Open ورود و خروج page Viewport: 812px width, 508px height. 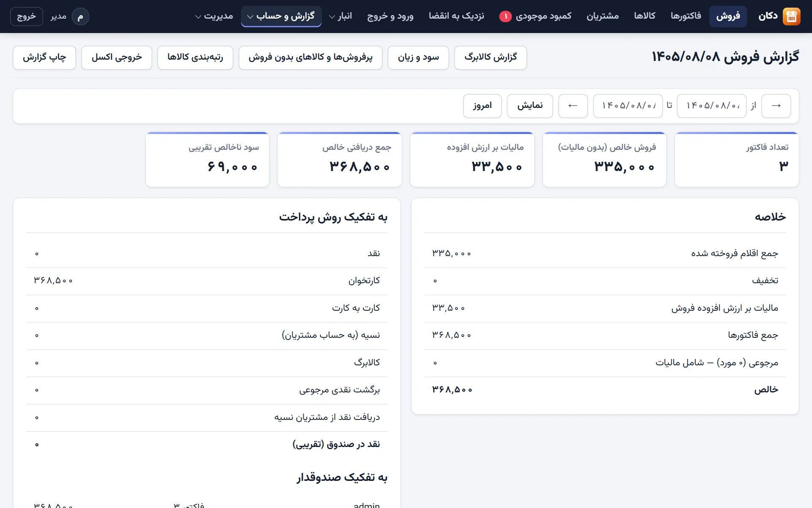390,17
